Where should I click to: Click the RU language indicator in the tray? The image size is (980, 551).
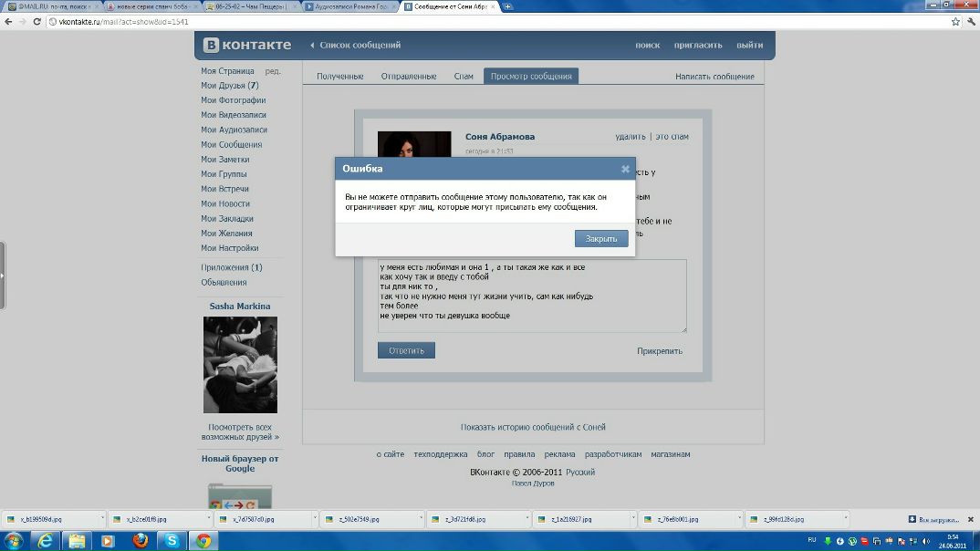tap(812, 540)
